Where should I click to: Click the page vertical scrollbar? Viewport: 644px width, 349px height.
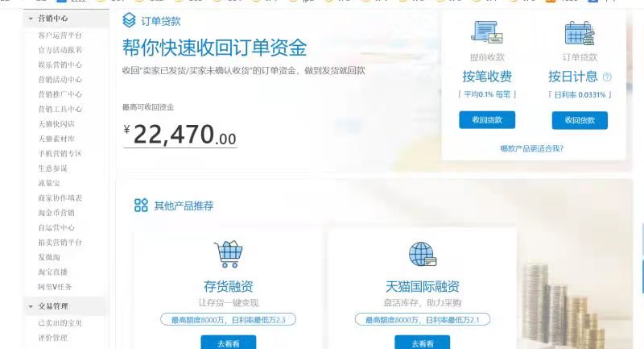pos(642,259)
